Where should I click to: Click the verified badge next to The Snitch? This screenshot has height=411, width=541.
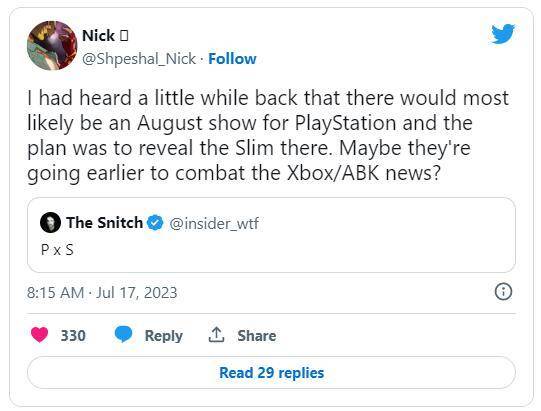[155, 223]
